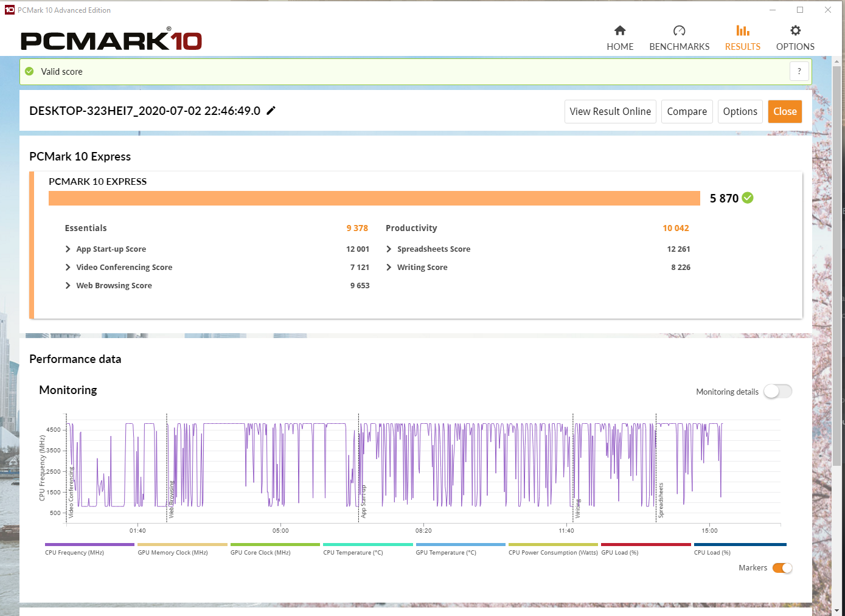Click the 08:20 time axis label
This screenshot has height=616, width=845.
(x=423, y=530)
